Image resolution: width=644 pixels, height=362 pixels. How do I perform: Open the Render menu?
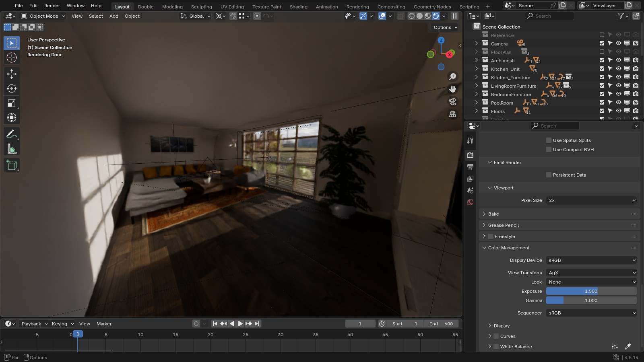pos(52,6)
